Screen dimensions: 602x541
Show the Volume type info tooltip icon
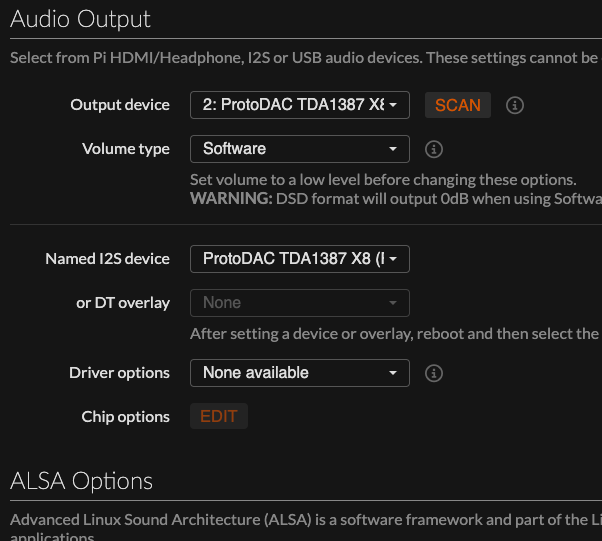(434, 149)
